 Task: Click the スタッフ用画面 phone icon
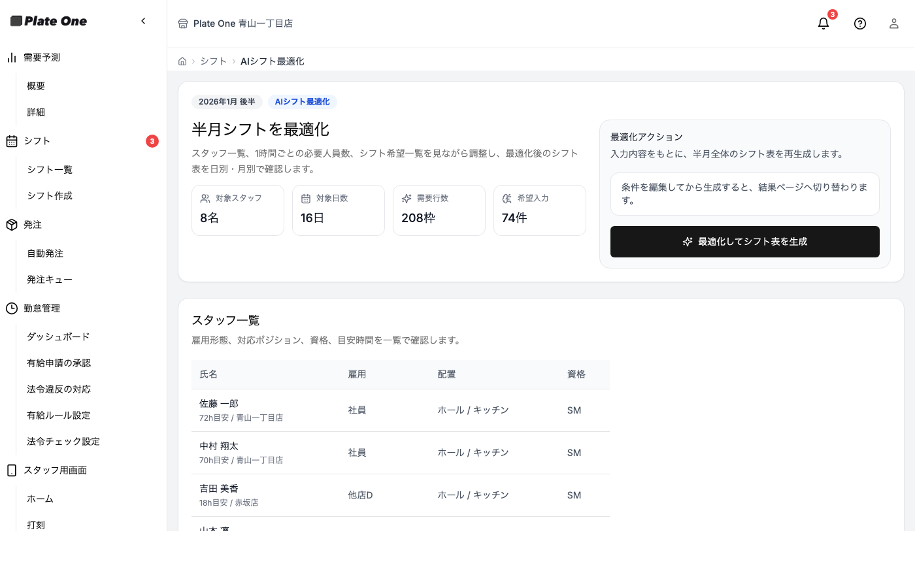(12, 470)
